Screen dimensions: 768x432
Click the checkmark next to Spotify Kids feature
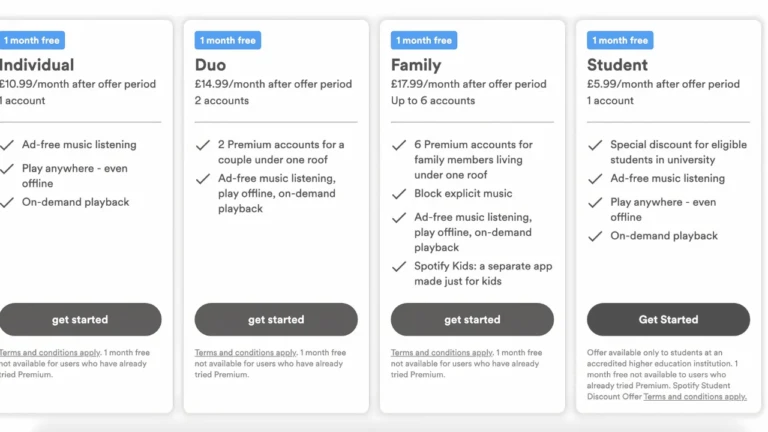pos(399,267)
